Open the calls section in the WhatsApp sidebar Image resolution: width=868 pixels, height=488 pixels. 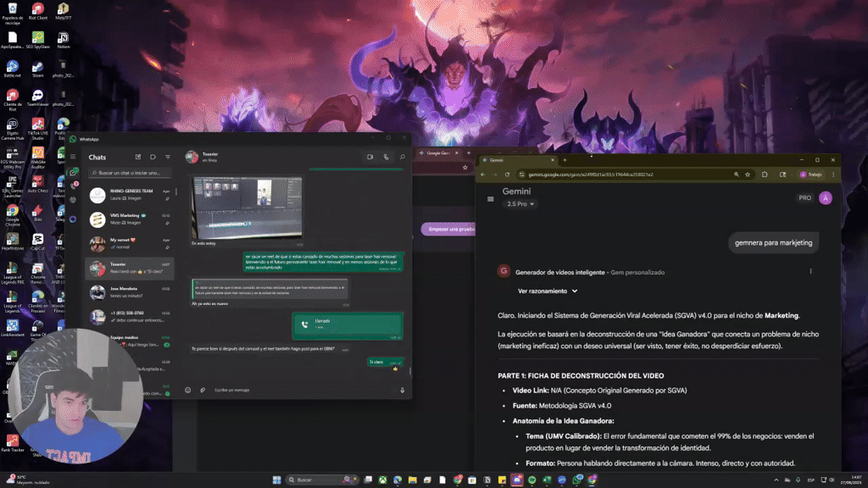pyautogui.click(x=73, y=186)
